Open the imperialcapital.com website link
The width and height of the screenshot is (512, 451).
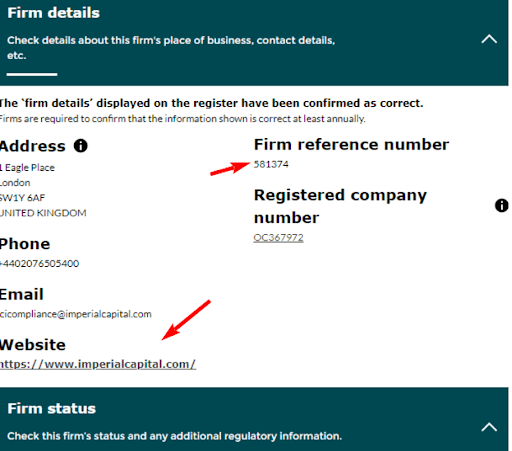tap(98, 364)
